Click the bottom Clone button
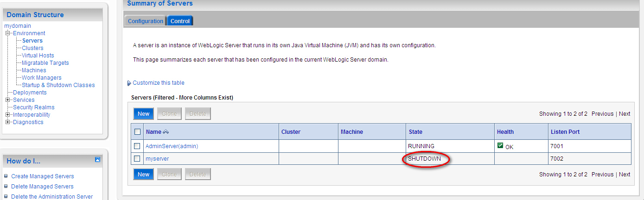This screenshot has height=200, width=644. (x=169, y=175)
